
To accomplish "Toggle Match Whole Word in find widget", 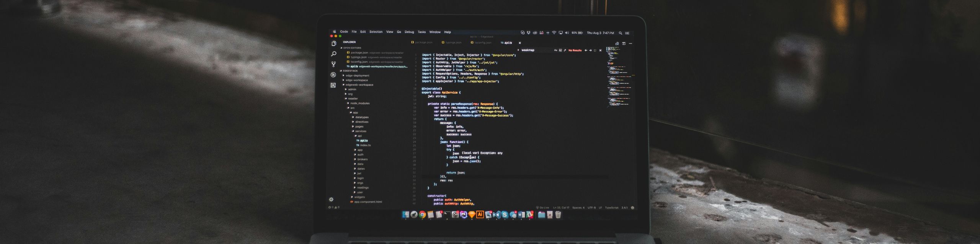I will pos(560,50).
